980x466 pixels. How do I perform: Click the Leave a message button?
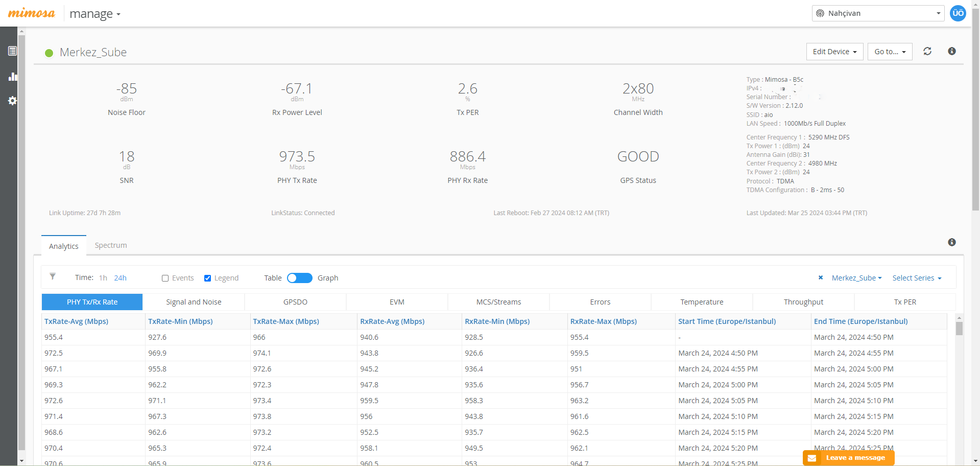pyautogui.click(x=848, y=458)
